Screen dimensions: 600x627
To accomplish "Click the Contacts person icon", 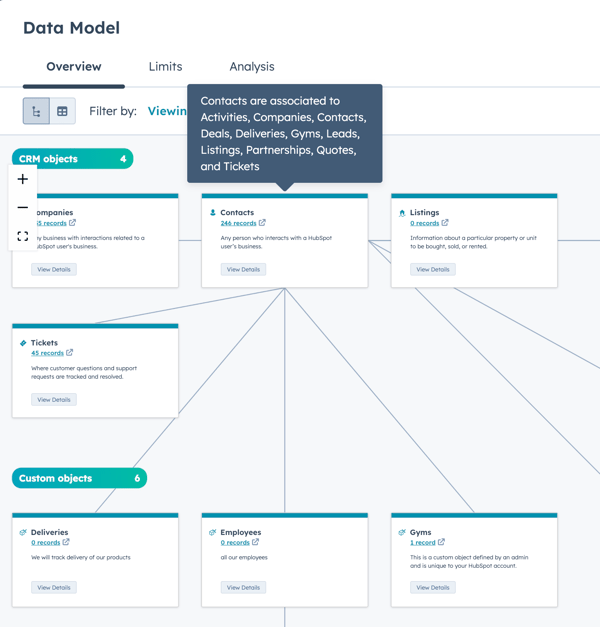I will (x=213, y=212).
